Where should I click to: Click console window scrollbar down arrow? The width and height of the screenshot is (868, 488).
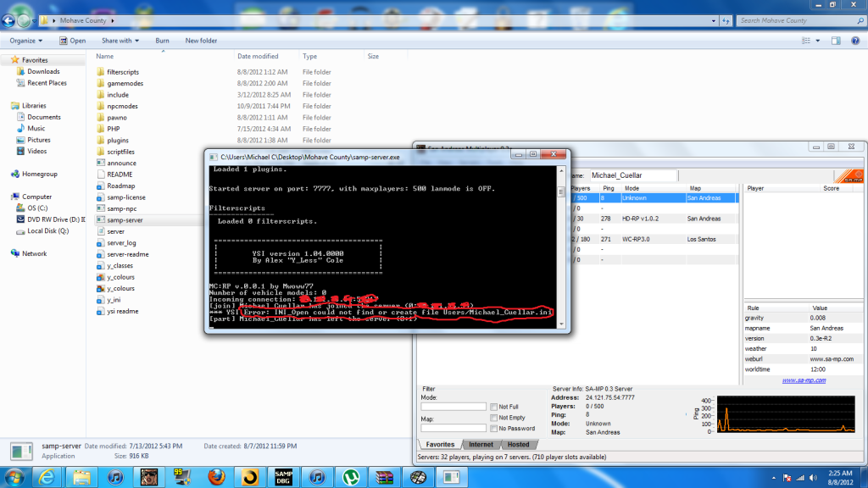tap(561, 324)
